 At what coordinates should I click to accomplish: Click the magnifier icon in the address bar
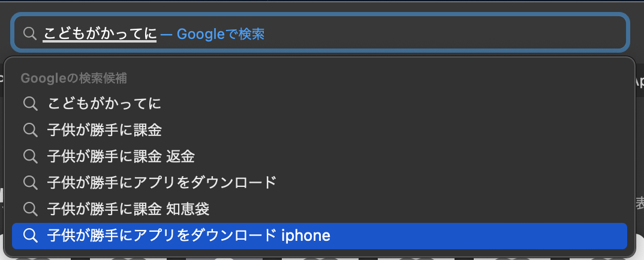coord(29,34)
